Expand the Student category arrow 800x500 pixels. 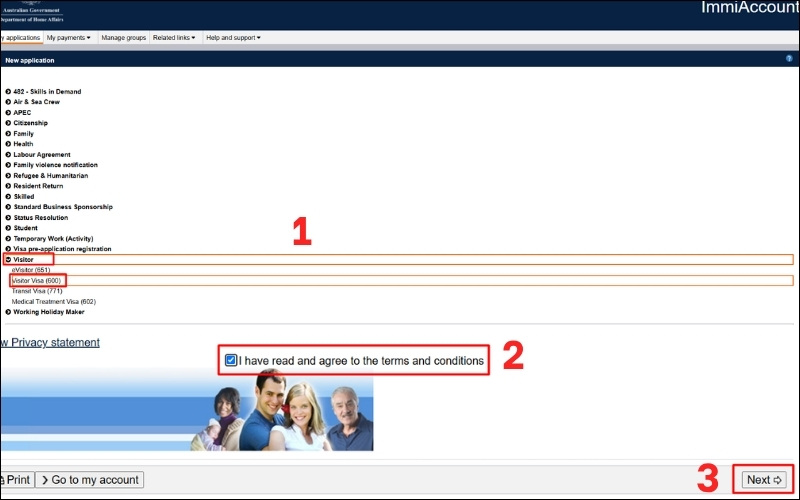click(x=8, y=228)
